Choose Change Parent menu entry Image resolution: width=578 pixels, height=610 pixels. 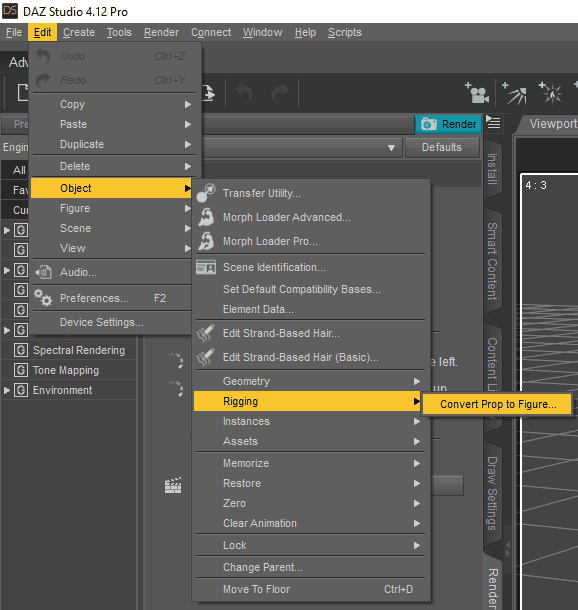[310, 567]
